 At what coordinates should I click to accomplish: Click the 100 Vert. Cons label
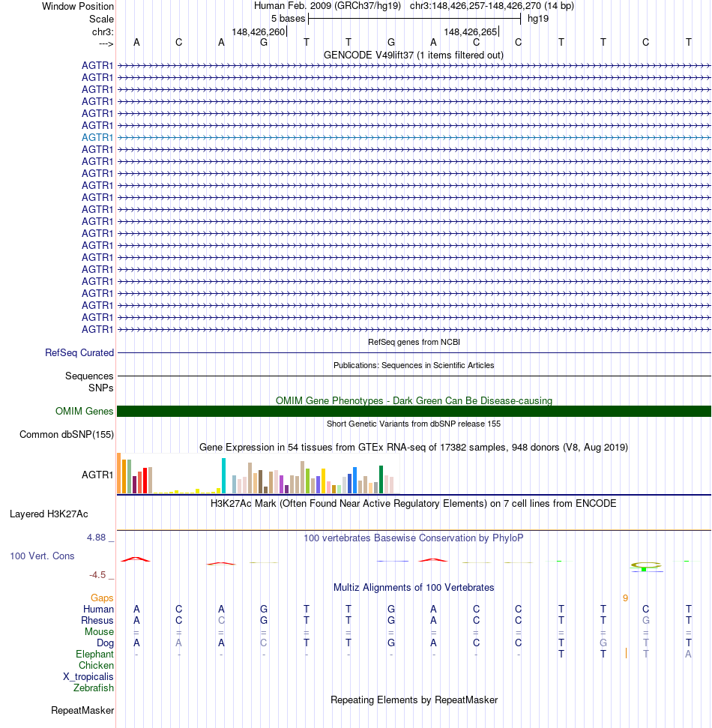(42, 556)
